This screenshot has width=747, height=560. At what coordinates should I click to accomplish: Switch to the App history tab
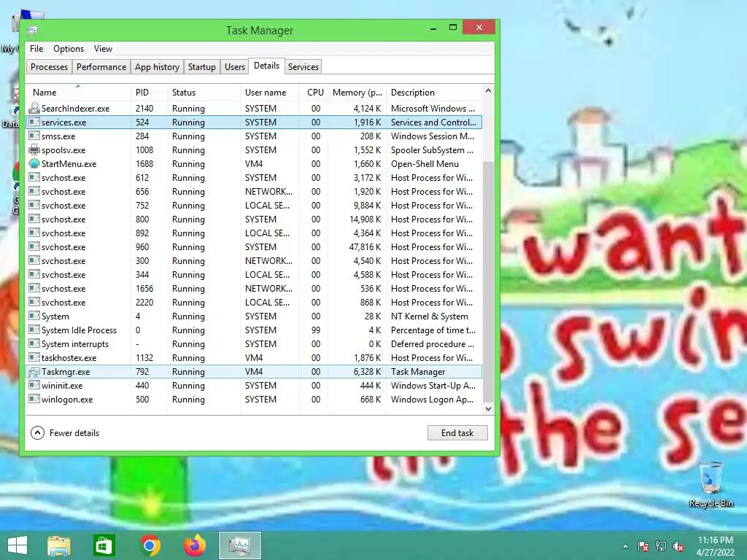158,66
